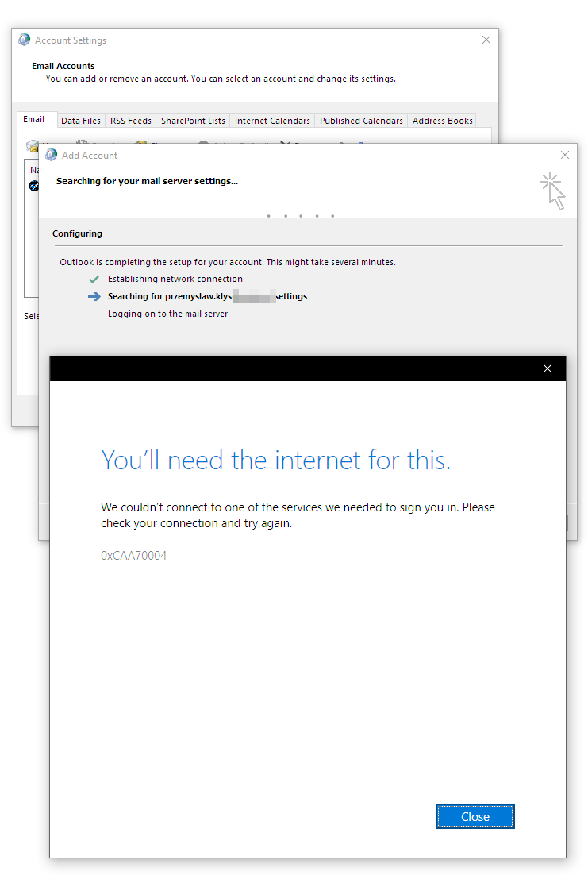
Task: Close the Account Settings window
Action: tap(486, 40)
